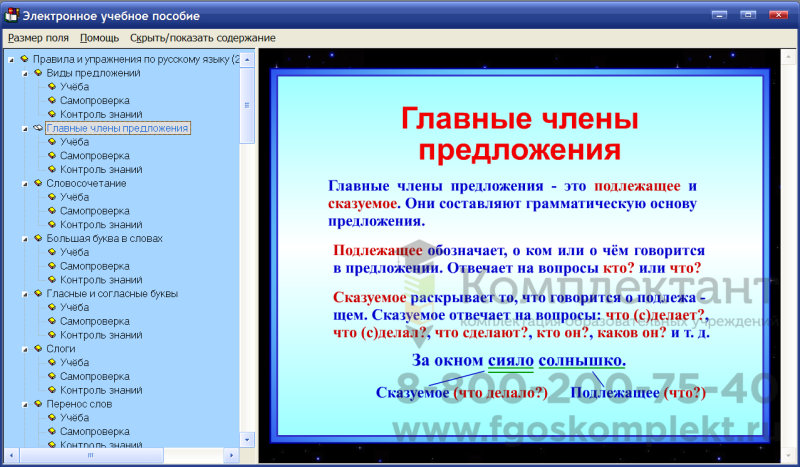Select the 'Словосочетание' topic label

pyautogui.click(x=86, y=183)
